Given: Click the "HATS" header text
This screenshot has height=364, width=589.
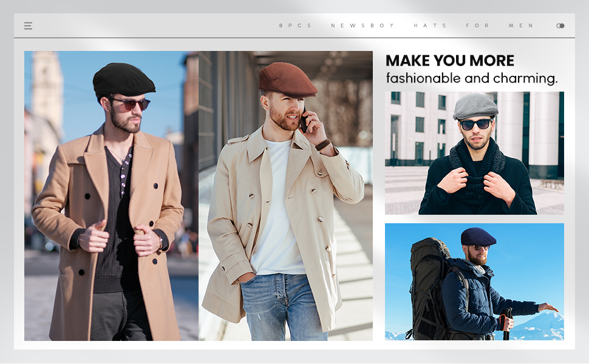Looking at the screenshot, I should pyautogui.click(x=430, y=25).
